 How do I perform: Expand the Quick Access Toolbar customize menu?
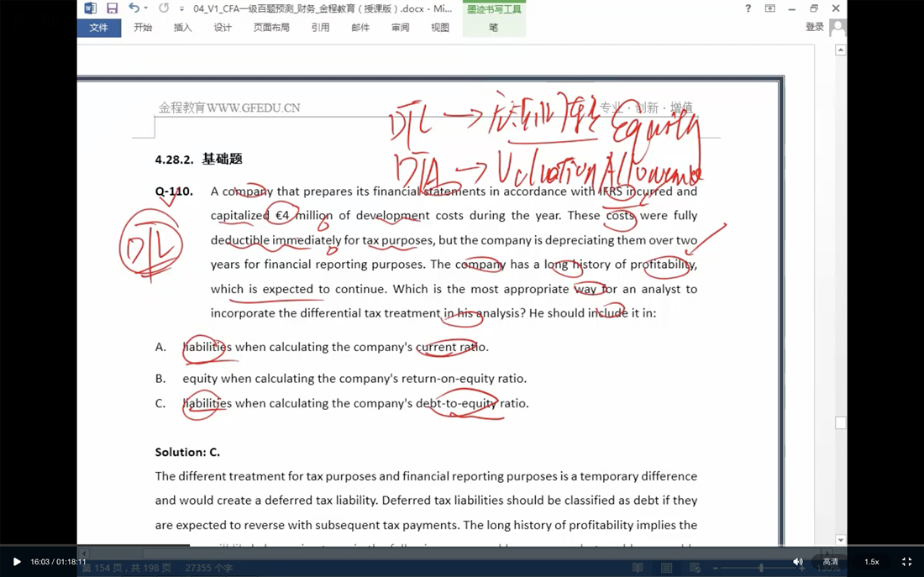coord(181,9)
